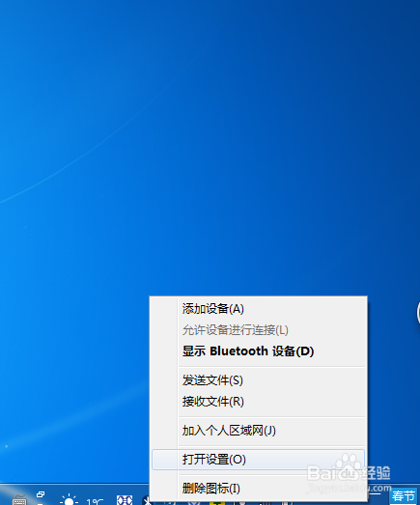Viewport: 420px width, 505px height.
Task: Select the greyed 允许设备进行连接(L) entry
Action: [x=259, y=330]
